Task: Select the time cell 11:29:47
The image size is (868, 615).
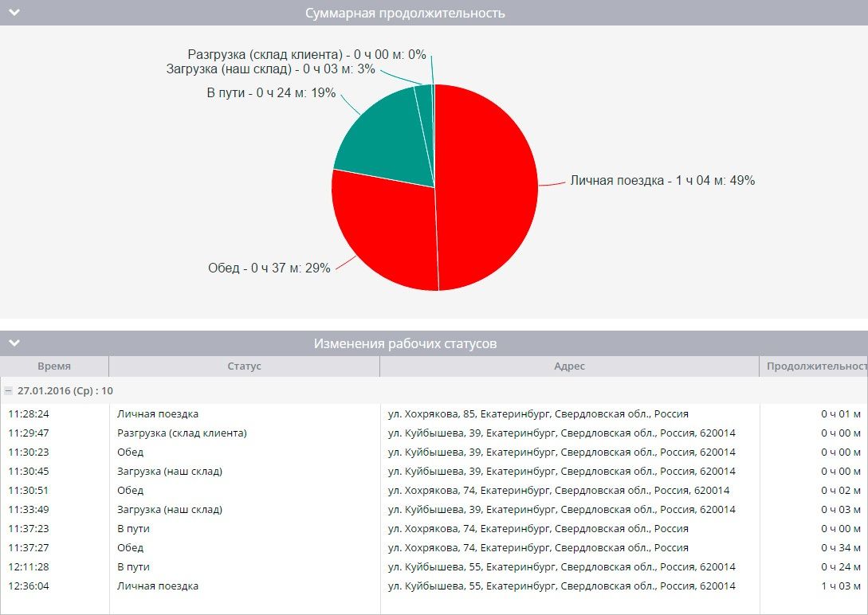Action: point(29,433)
